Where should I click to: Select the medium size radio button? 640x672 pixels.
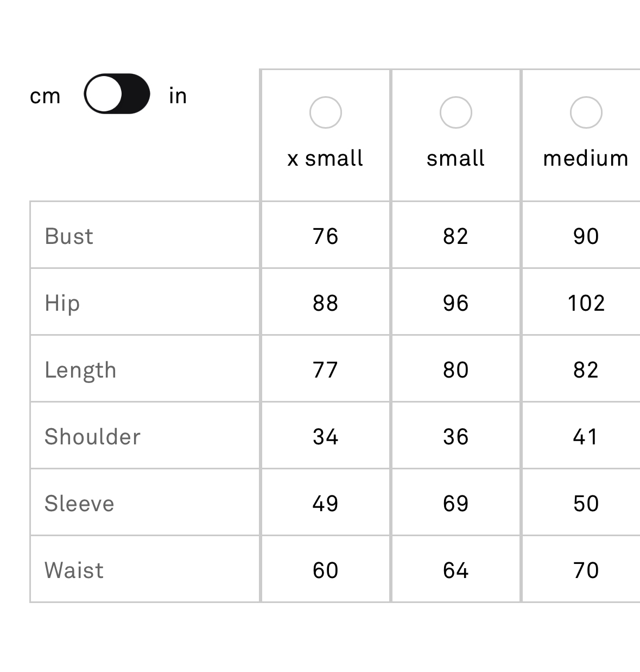586,112
